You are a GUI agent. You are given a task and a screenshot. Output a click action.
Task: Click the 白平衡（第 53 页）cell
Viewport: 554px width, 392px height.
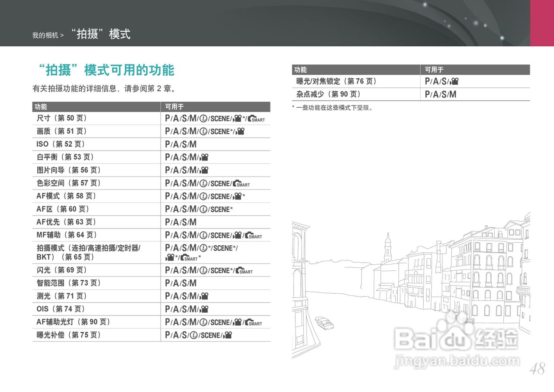[x=97, y=157]
